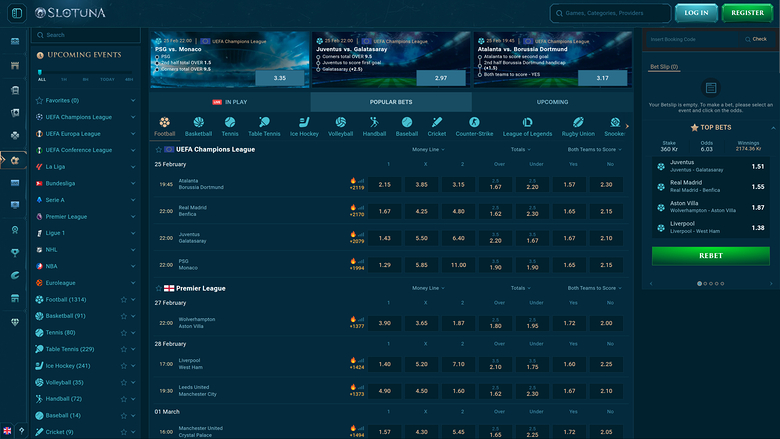Image resolution: width=780 pixels, height=439 pixels.
Task: Toggle the sidebar menu icon at top-left
Action: [x=16, y=13]
